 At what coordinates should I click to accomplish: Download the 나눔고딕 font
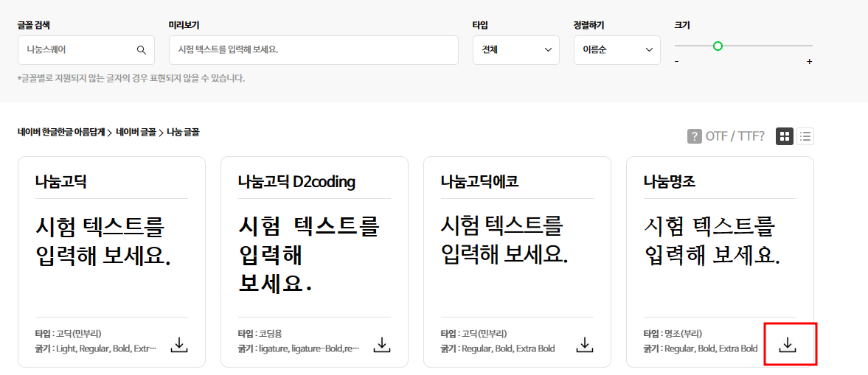(x=178, y=344)
